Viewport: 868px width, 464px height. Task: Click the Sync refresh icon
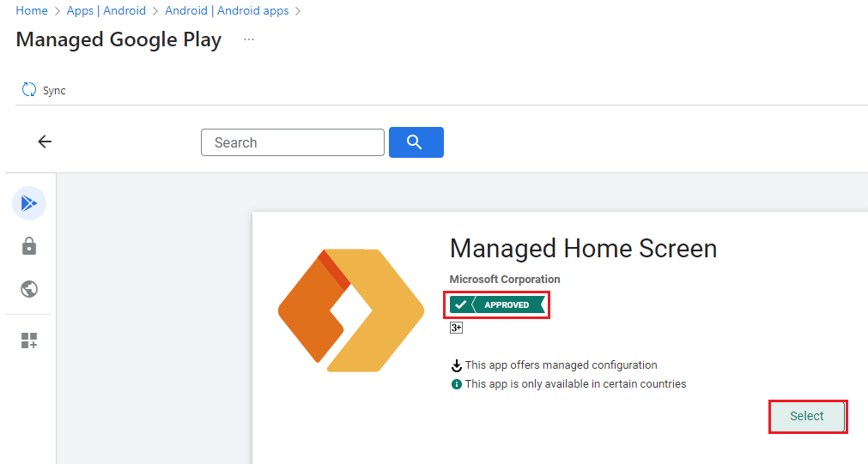29,90
